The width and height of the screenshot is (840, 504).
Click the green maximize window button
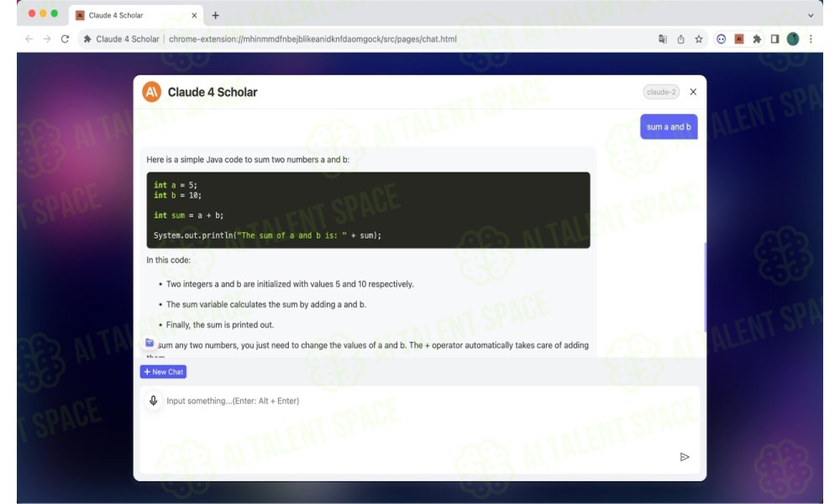click(54, 14)
